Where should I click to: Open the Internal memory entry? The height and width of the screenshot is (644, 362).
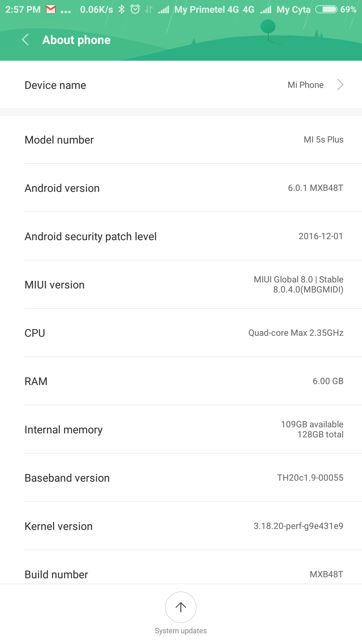(x=181, y=430)
